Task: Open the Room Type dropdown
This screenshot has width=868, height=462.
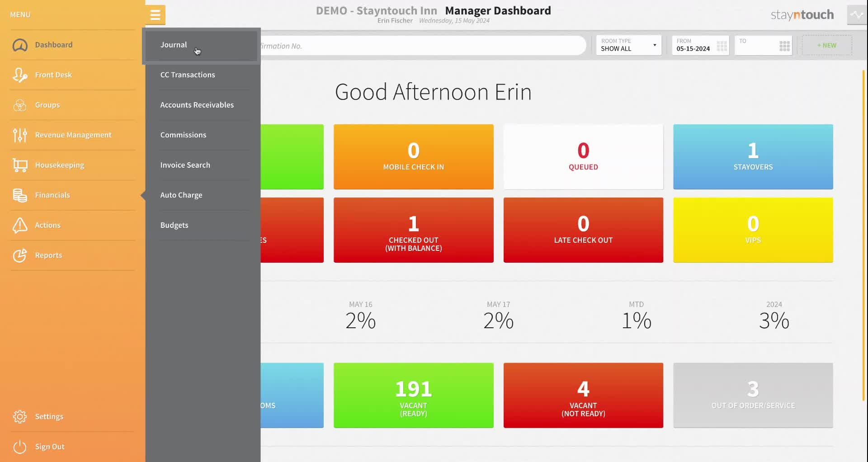Action: tap(629, 45)
